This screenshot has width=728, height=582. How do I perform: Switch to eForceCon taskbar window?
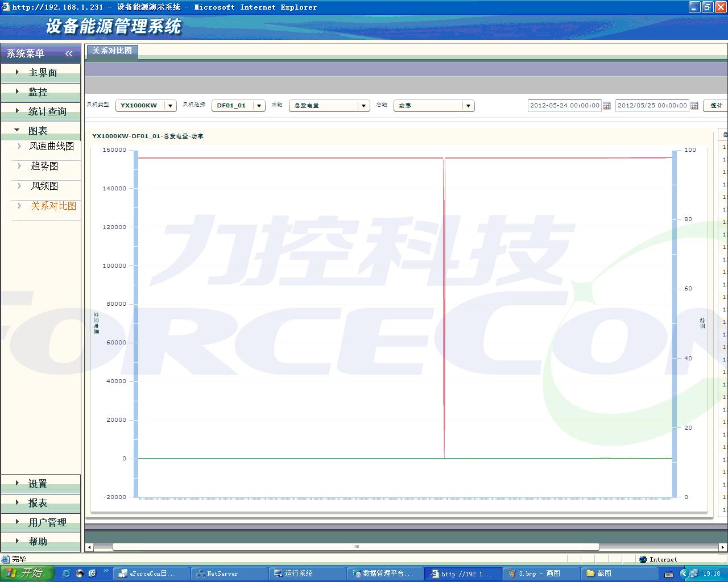pos(151,573)
